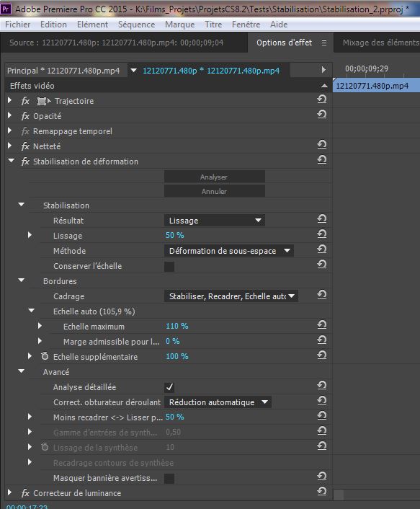The height and width of the screenshot is (509, 420).
Task: Toggle fx for Netteté effect
Action: tap(25, 146)
